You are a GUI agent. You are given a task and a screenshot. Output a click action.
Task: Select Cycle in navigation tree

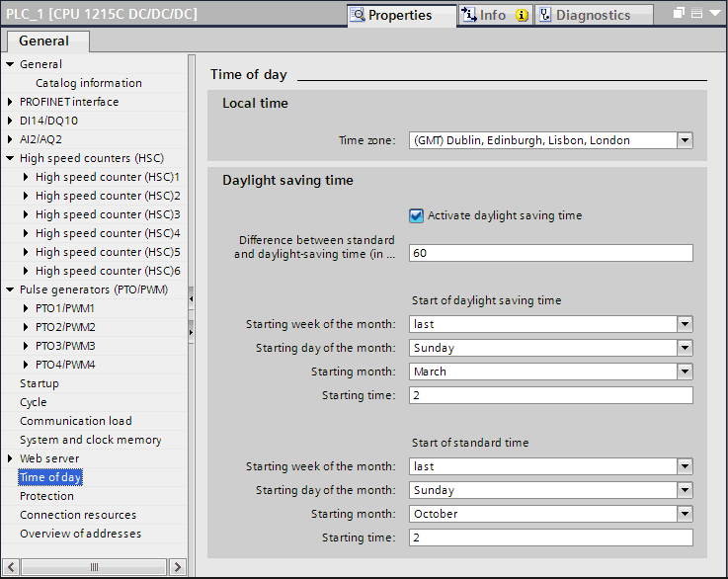point(33,402)
